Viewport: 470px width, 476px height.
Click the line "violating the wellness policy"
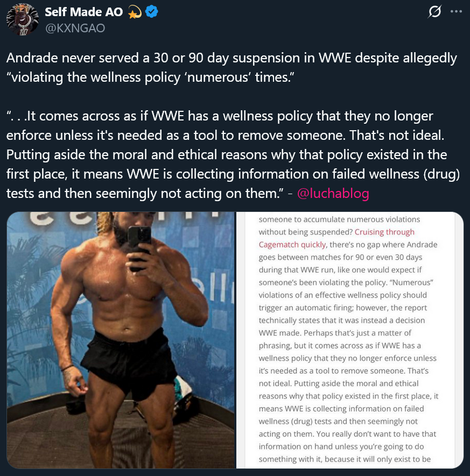150,77
